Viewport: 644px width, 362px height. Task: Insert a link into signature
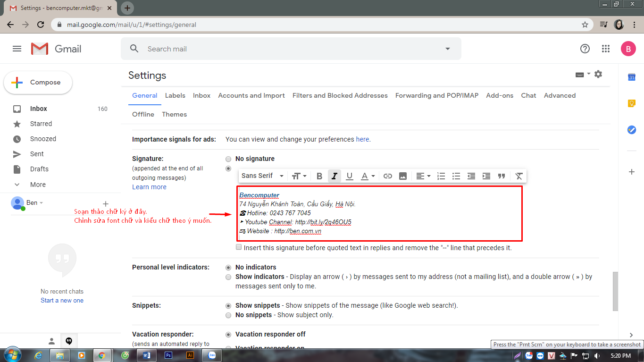tap(388, 176)
